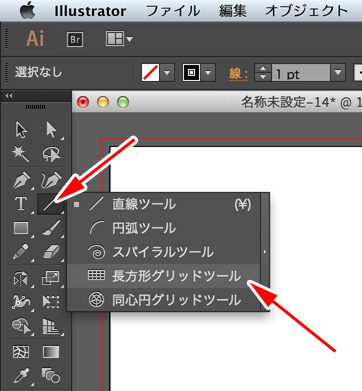Adjust stroke weight with stepper arrows
The width and height of the screenshot is (362, 391).
(x=263, y=73)
